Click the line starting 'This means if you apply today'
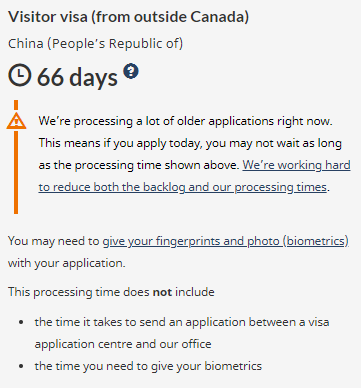The height and width of the screenshot is (388, 361). [190, 143]
